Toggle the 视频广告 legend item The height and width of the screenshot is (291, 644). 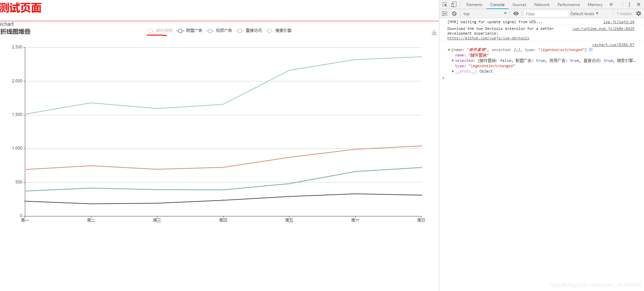coord(219,31)
